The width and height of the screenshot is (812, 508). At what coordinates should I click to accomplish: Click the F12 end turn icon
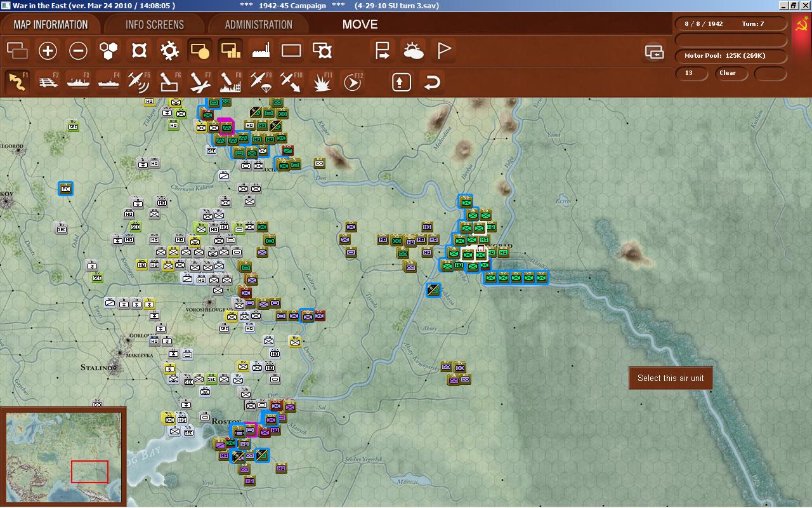pos(353,82)
